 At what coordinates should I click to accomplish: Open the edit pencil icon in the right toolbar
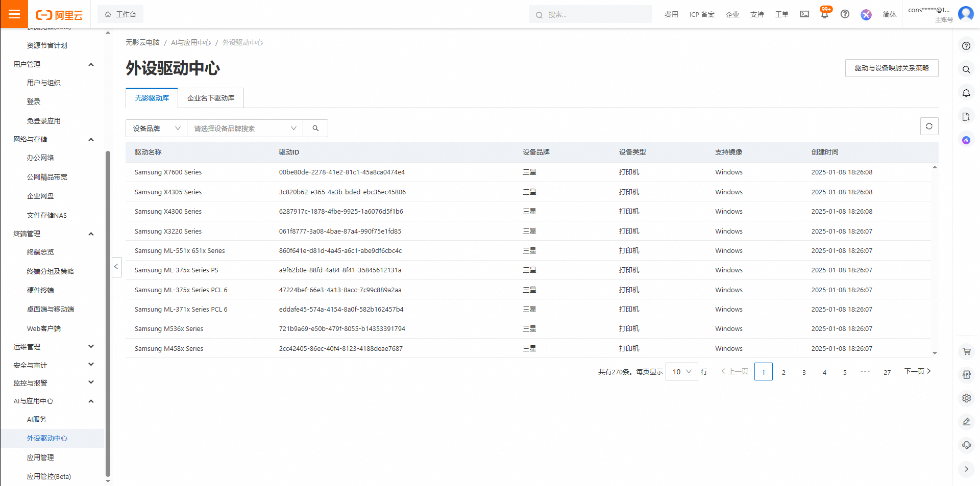[x=966, y=422]
